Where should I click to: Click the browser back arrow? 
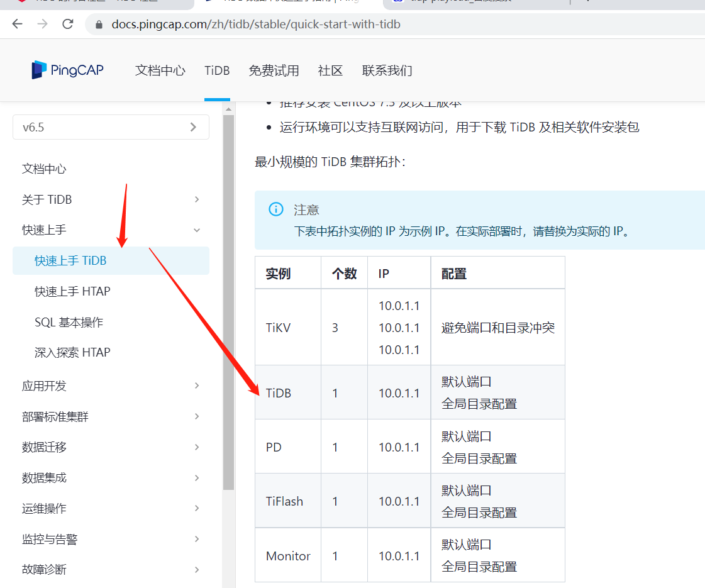(x=17, y=24)
